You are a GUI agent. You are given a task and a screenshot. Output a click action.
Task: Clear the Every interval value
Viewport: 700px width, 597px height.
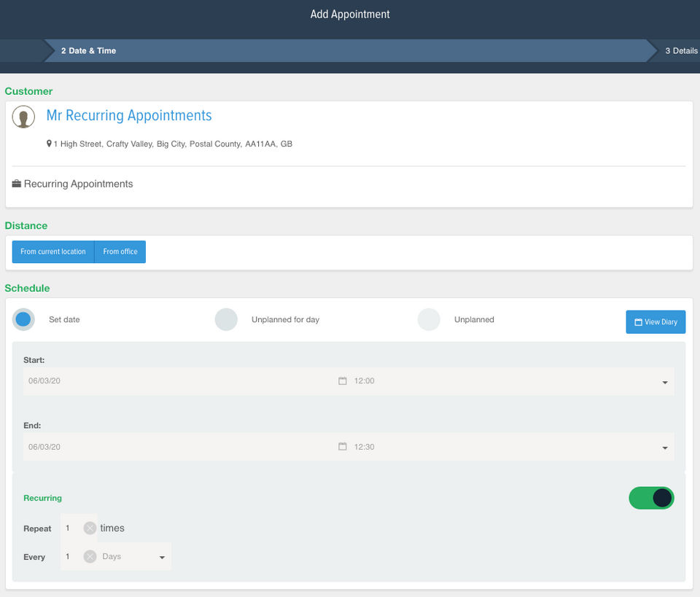coord(90,556)
